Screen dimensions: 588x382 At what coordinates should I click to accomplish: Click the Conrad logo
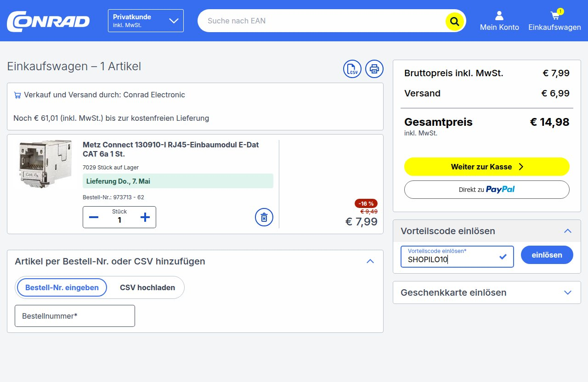(x=48, y=21)
